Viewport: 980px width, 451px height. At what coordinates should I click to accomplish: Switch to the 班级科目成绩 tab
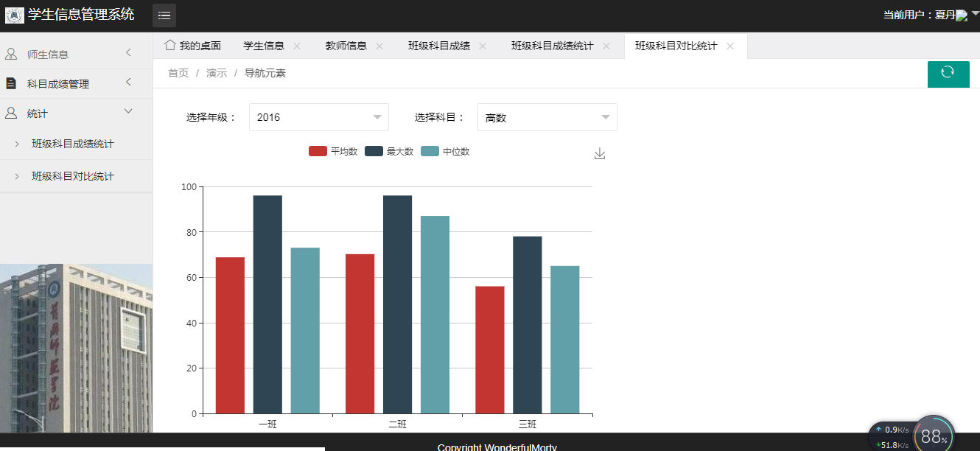[x=439, y=46]
